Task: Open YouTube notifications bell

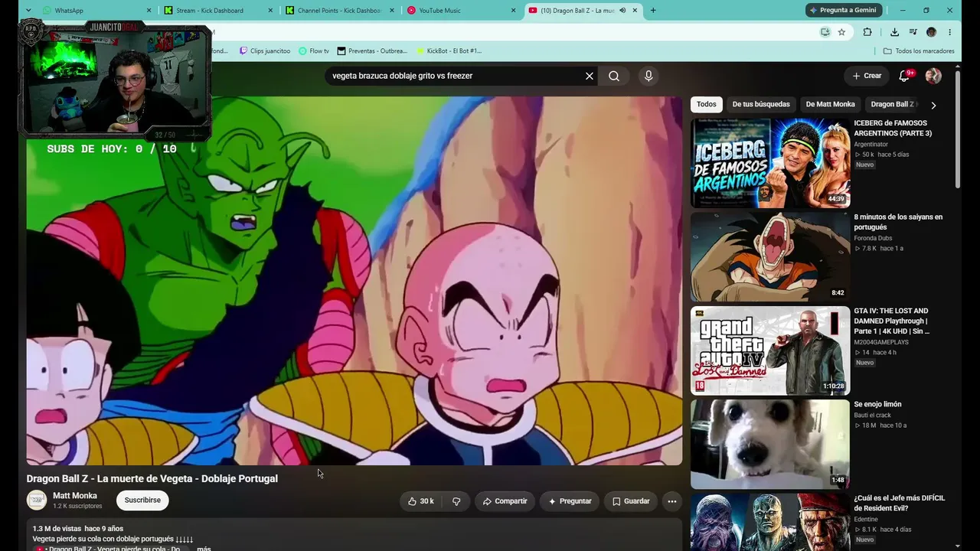Action: click(905, 76)
